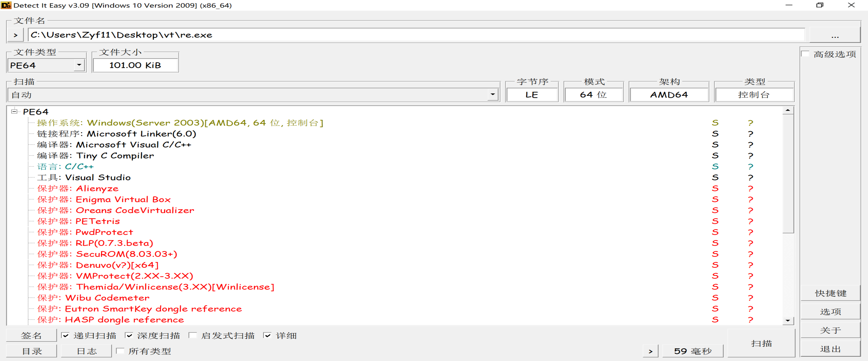
Task: Collapse the PE64 tree node
Action: pyautogui.click(x=14, y=111)
